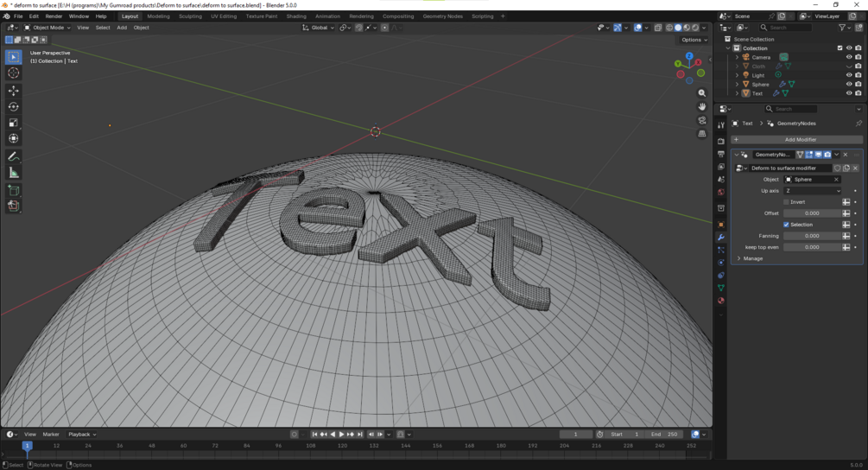Open the Render menu

(x=54, y=16)
